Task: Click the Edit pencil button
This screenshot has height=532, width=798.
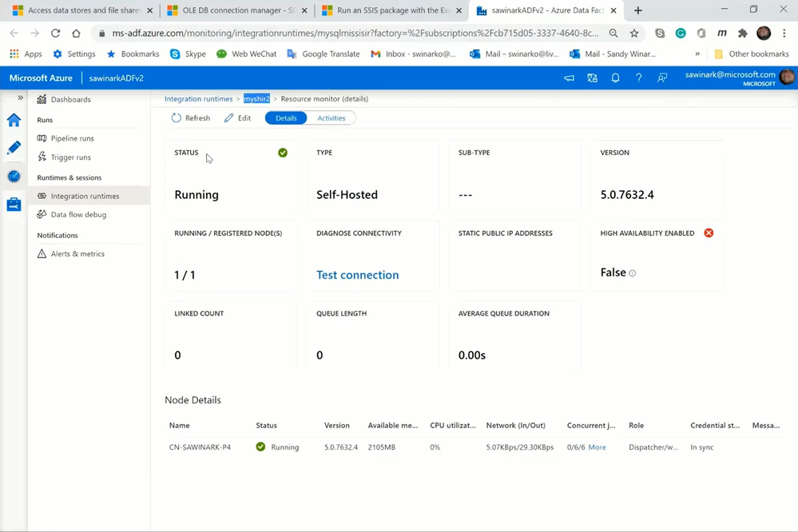Action: coord(238,118)
